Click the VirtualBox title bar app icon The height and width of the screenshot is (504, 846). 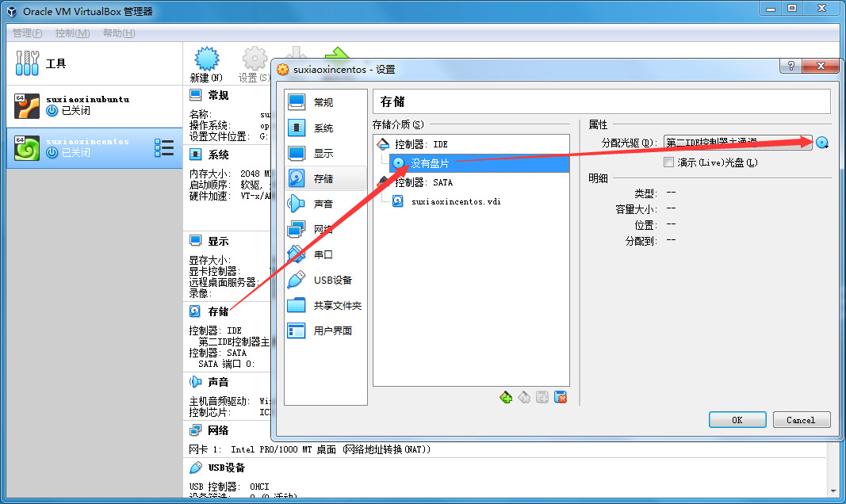(11, 11)
